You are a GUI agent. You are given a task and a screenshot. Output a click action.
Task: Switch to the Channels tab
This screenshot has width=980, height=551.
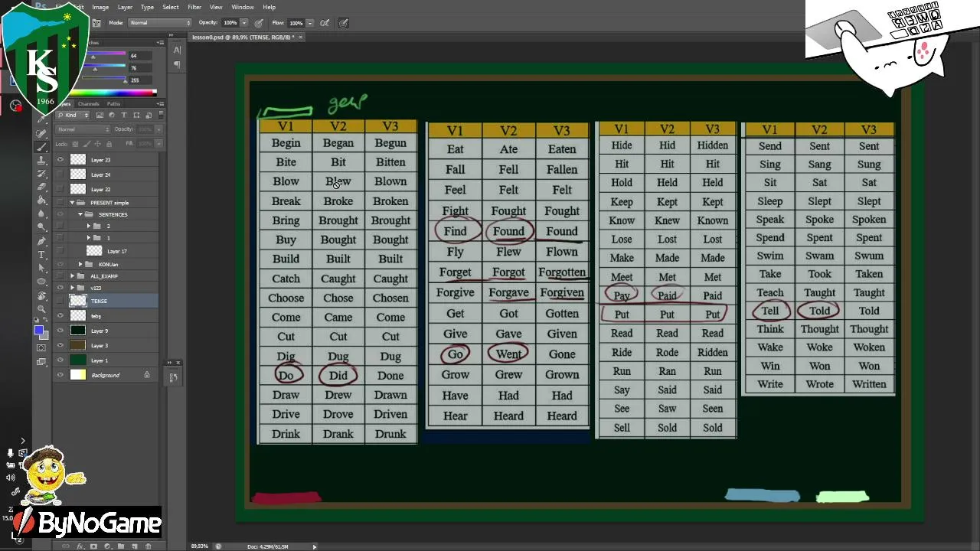click(x=88, y=103)
